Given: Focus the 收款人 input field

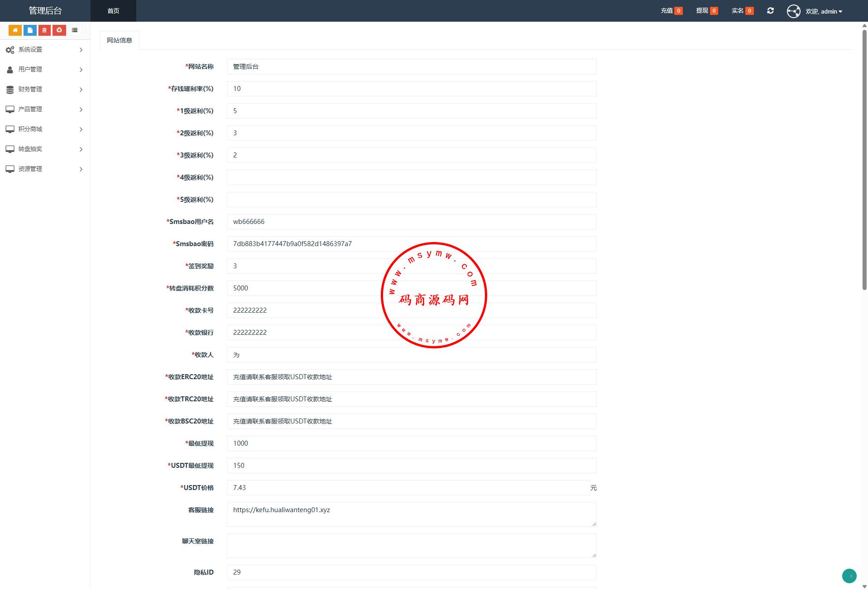Looking at the screenshot, I should point(412,355).
